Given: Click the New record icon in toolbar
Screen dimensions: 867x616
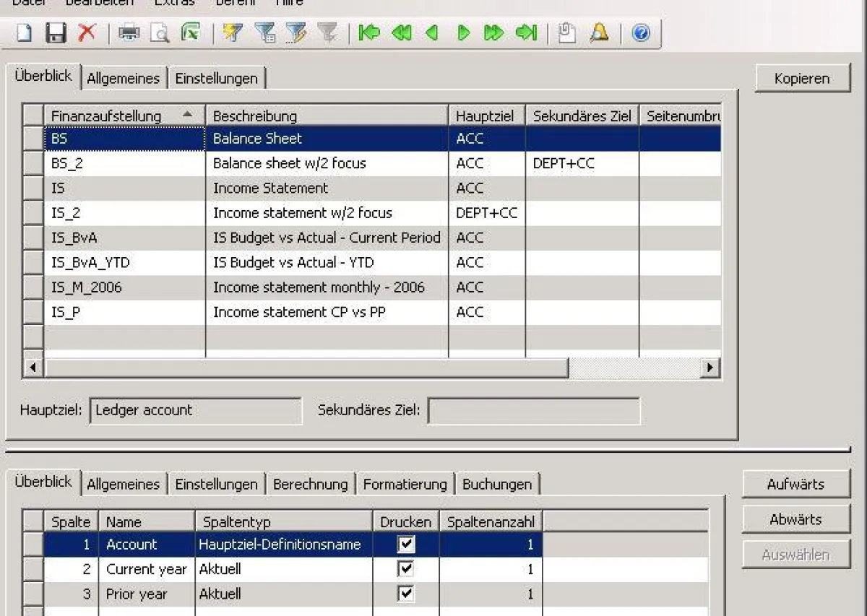Looking at the screenshot, I should pos(25,33).
